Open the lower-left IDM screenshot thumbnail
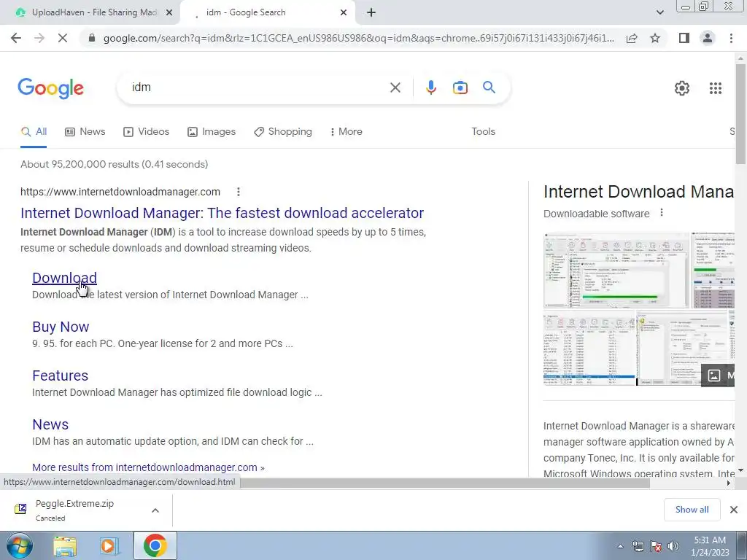Image resolution: width=747 pixels, height=560 pixels. pos(589,349)
